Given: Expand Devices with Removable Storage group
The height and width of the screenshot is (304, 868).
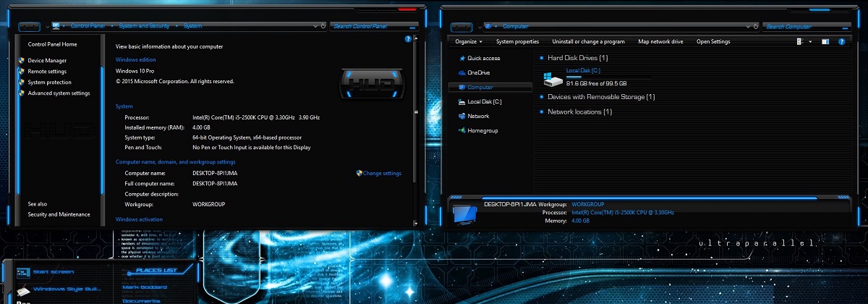Looking at the screenshot, I should (542, 96).
